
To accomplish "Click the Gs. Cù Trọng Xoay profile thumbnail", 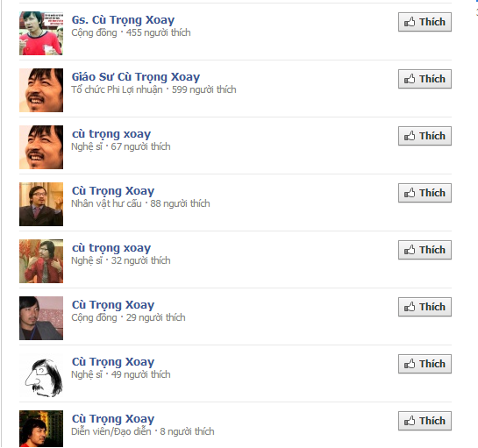I will pos(41,33).
